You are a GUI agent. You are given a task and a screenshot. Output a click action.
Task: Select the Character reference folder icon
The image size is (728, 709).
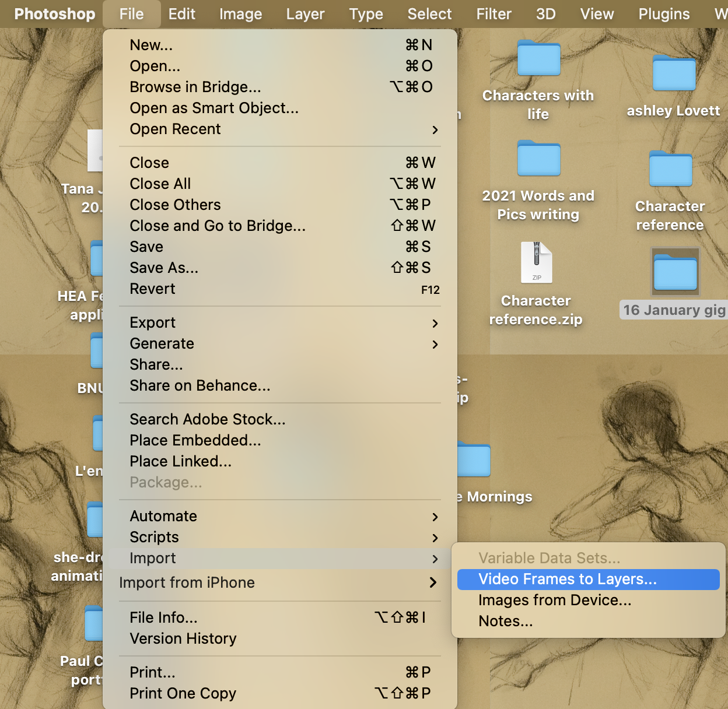point(671,169)
